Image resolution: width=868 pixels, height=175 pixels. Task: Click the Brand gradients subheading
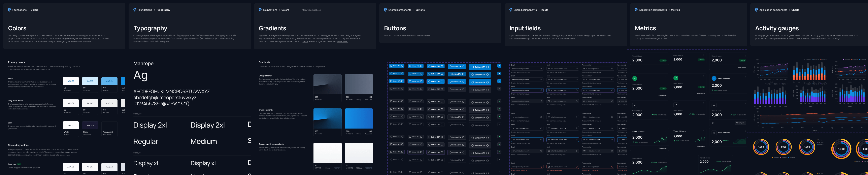(266, 110)
